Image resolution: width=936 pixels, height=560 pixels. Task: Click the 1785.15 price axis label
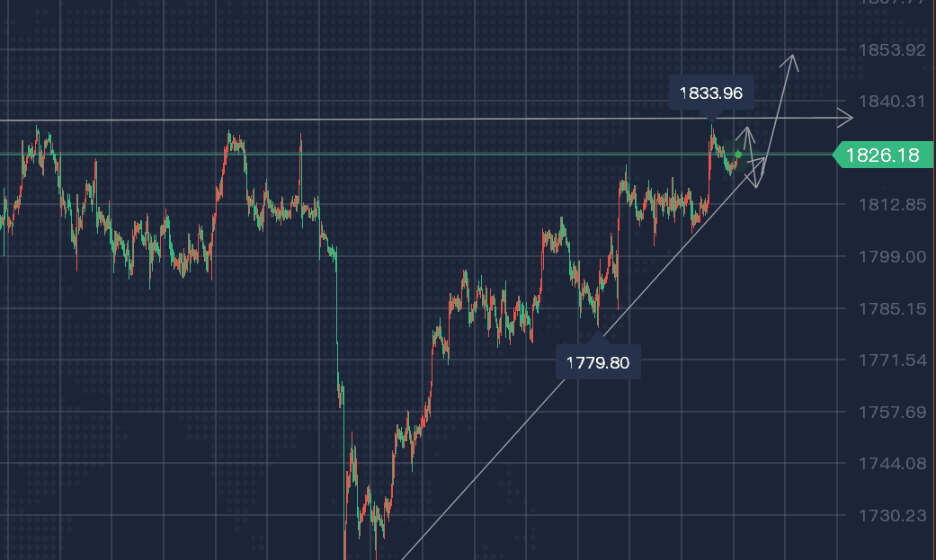[x=892, y=308]
